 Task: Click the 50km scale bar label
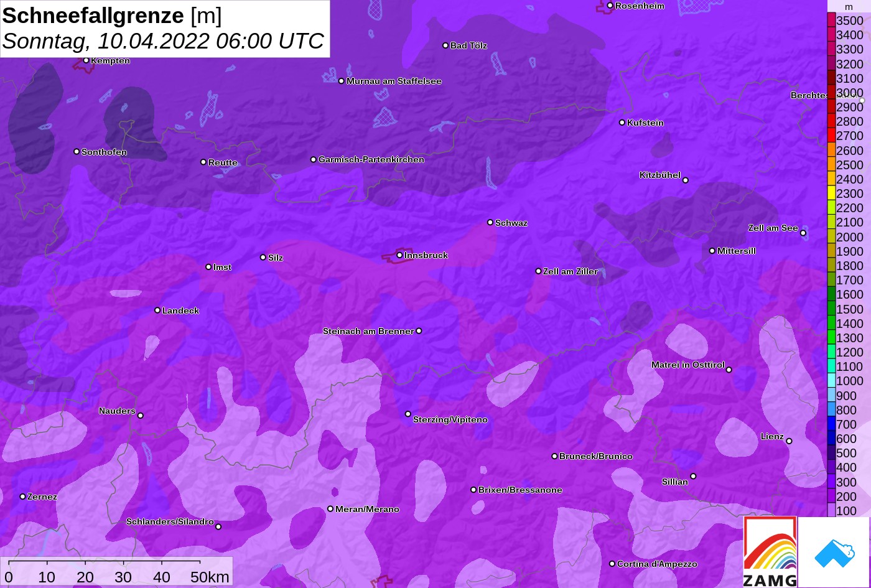(x=210, y=577)
